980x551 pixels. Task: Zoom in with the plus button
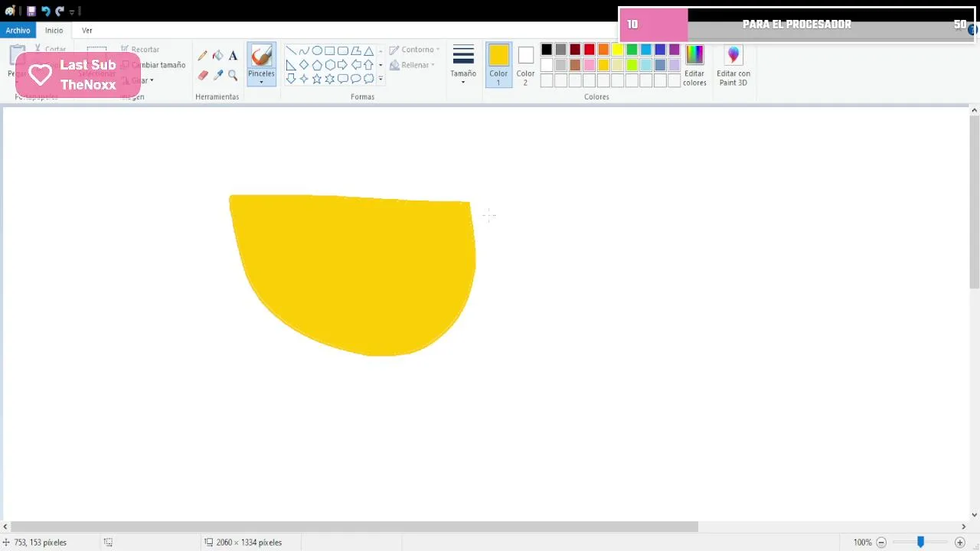pos(960,542)
